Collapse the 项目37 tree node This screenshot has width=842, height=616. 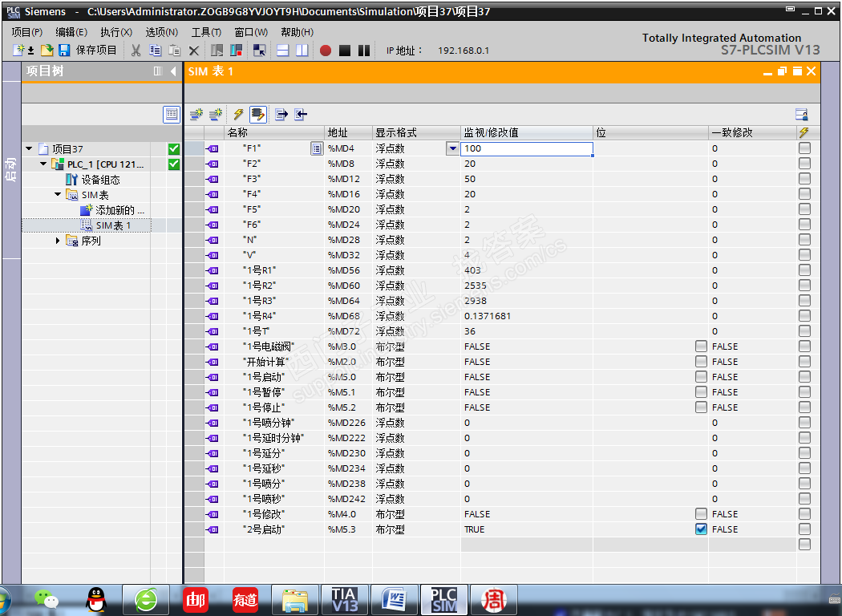[x=29, y=148]
